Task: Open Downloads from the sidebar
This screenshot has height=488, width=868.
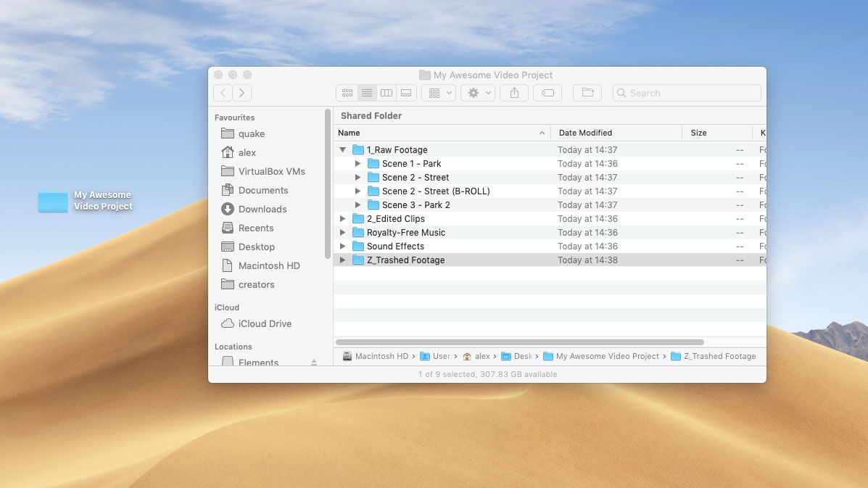Action: (262, 209)
